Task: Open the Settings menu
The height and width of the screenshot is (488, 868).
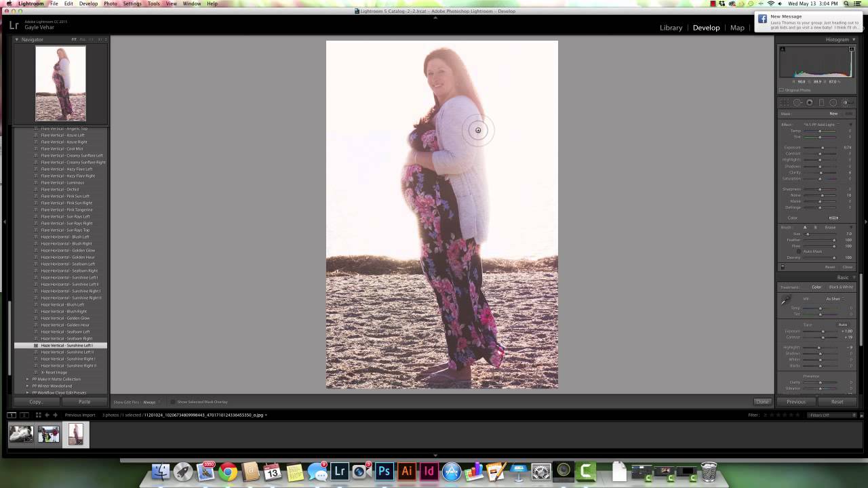Action: [x=132, y=3]
